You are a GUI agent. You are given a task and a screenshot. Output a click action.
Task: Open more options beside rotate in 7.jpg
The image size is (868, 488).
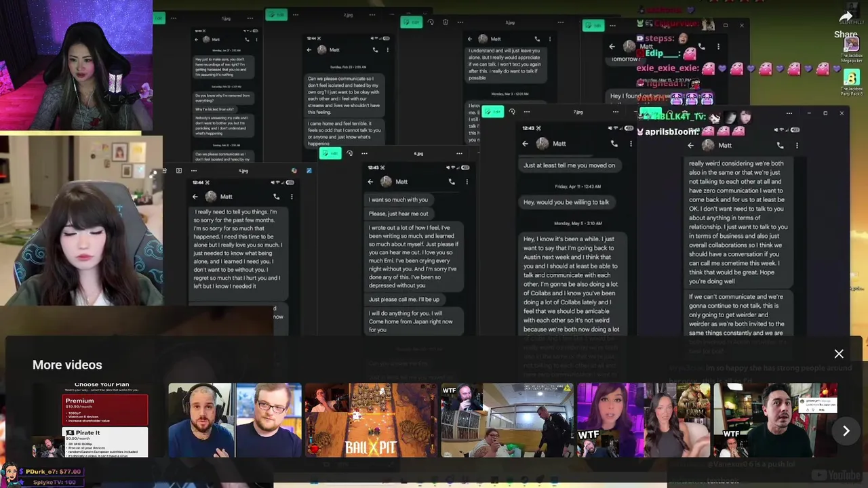coord(527,112)
